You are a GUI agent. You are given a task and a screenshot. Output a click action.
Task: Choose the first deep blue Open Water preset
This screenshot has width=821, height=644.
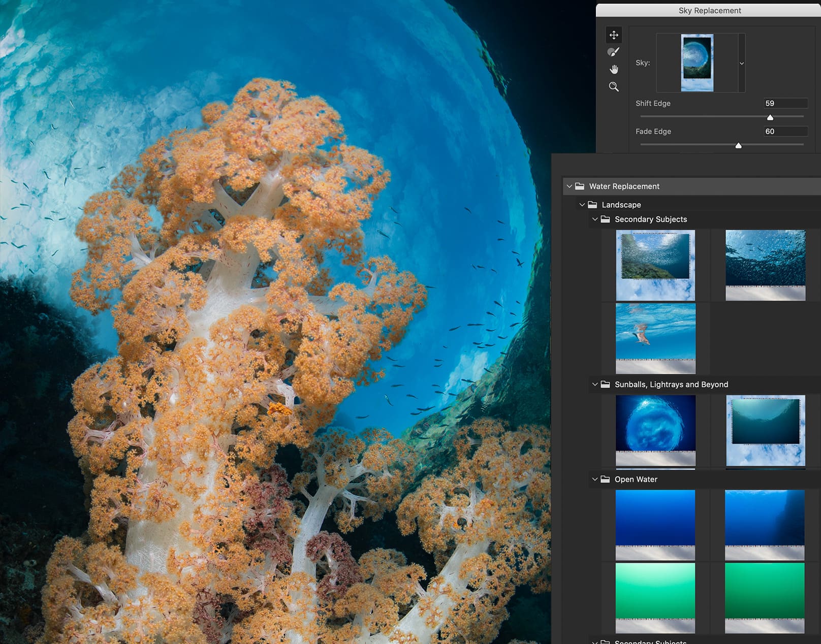pyautogui.click(x=655, y=524)
